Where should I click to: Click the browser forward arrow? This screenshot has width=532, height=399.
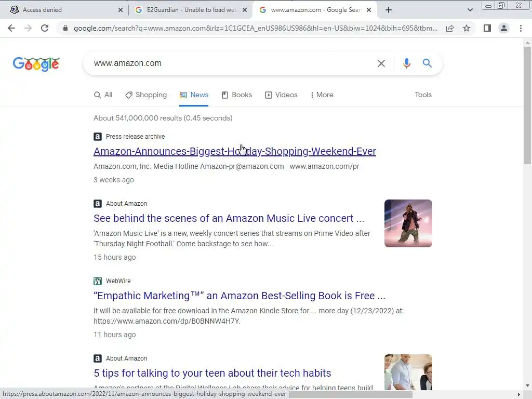(28, 28)
